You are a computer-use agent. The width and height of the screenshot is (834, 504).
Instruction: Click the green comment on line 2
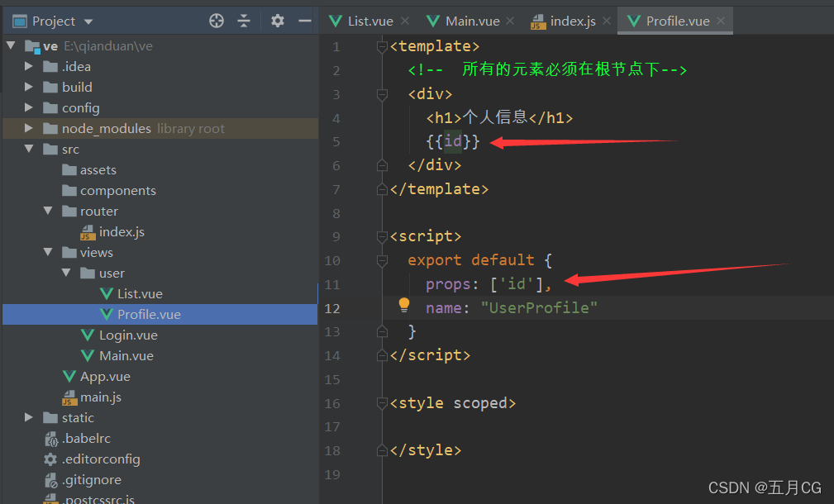click(547, 69)
